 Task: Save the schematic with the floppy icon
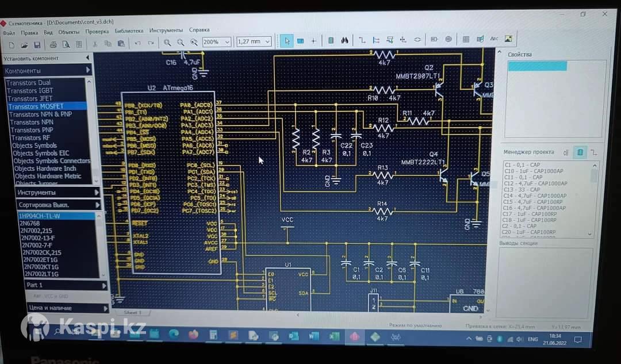pyautogui.click(x=37, y=45)
